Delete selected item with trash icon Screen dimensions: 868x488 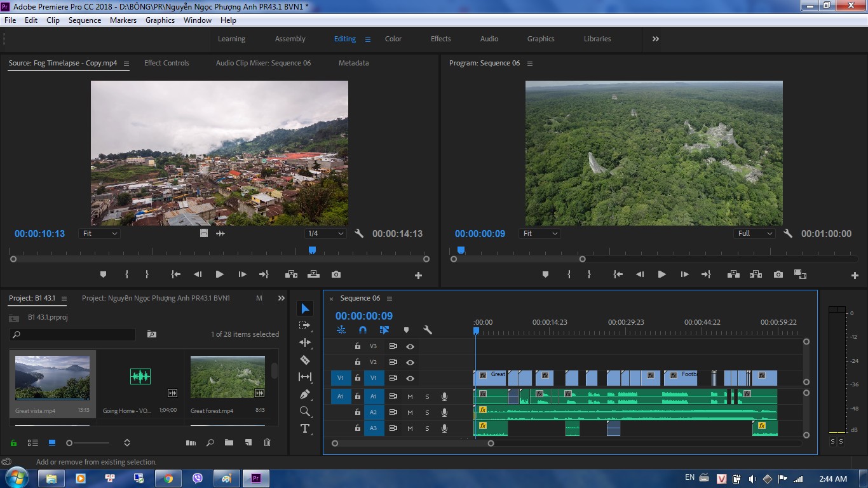[267, 443]
